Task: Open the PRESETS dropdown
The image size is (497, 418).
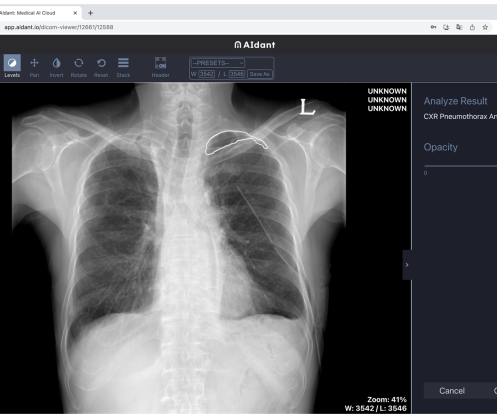Action: (218, 63)
